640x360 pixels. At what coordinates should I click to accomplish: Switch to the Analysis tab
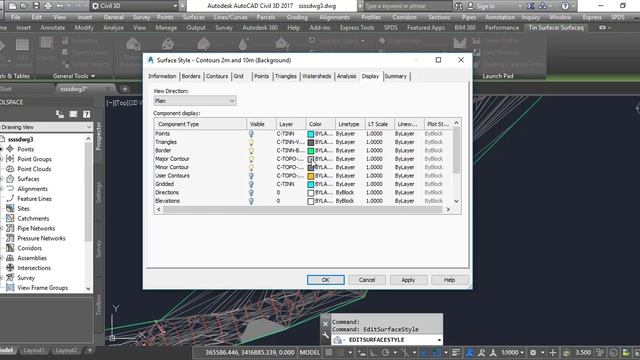click(x=347, y=76)
